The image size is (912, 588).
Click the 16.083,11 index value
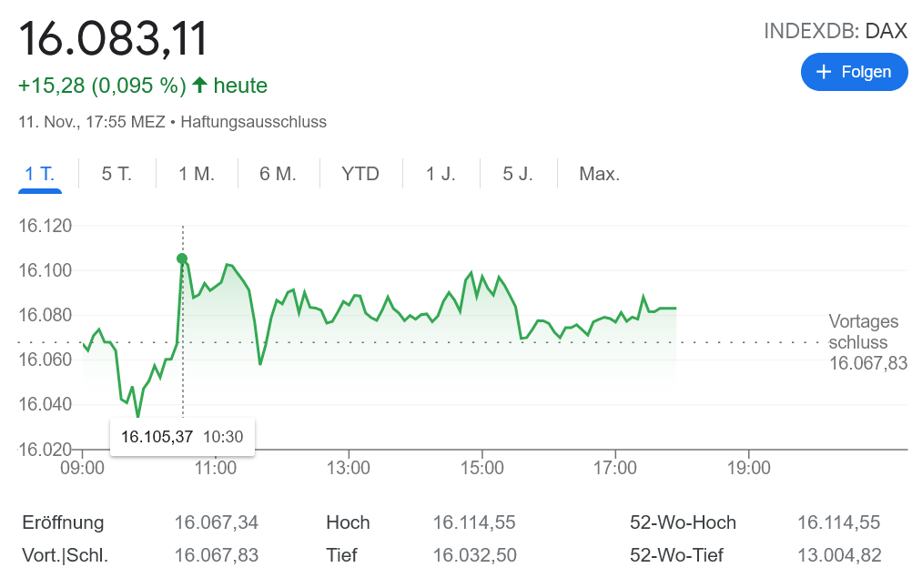coord(114,39)
